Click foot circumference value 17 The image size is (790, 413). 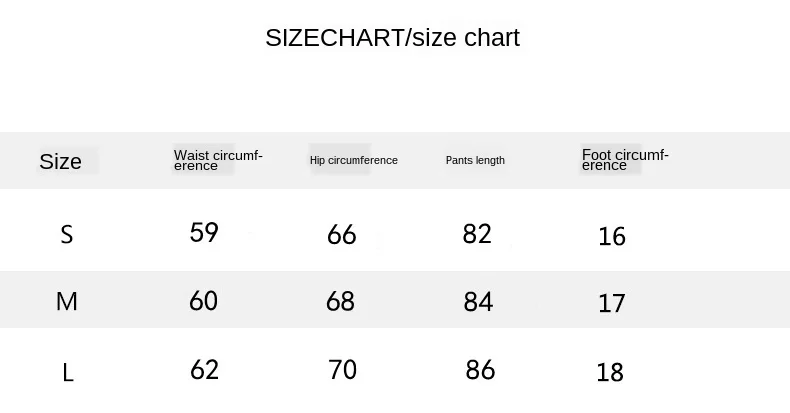point(612,303)
